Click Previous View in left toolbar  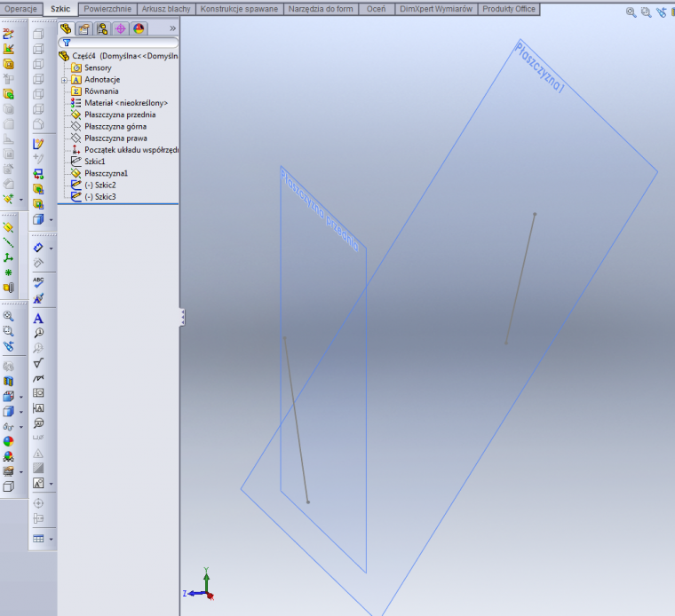pyautogui.click(x=8, y=346)
